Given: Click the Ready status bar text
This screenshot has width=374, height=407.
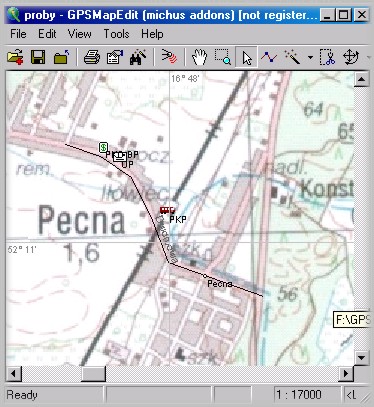Looking at the screenshot, I should click(22, 395).
